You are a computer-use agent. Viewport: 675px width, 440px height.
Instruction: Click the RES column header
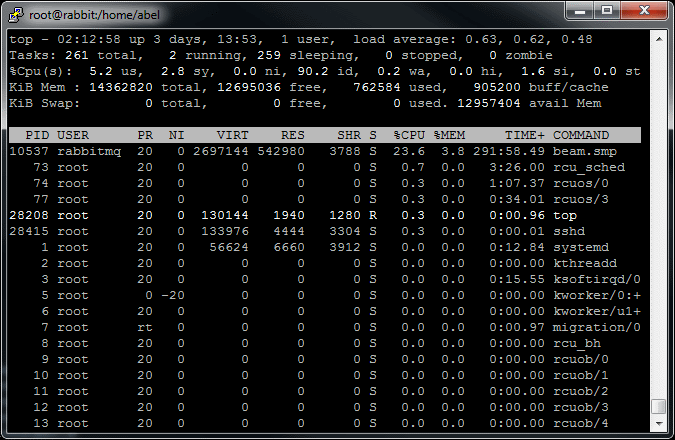point(293,135)
